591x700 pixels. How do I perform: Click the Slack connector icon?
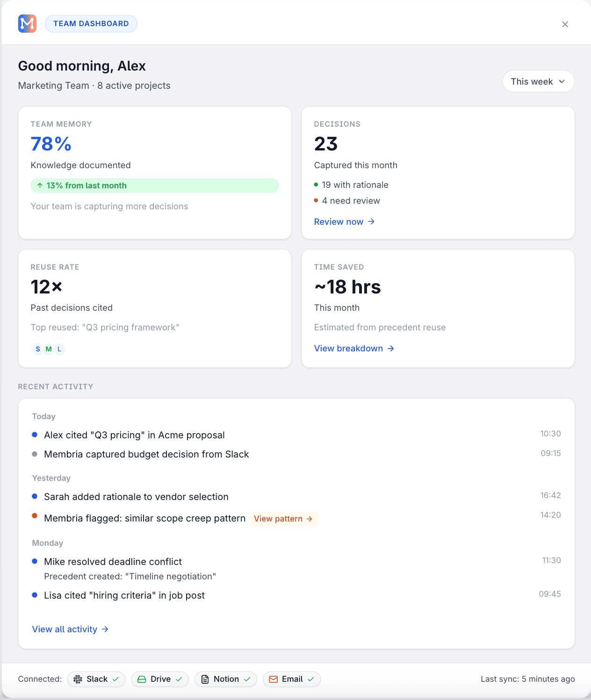point(79,679)
